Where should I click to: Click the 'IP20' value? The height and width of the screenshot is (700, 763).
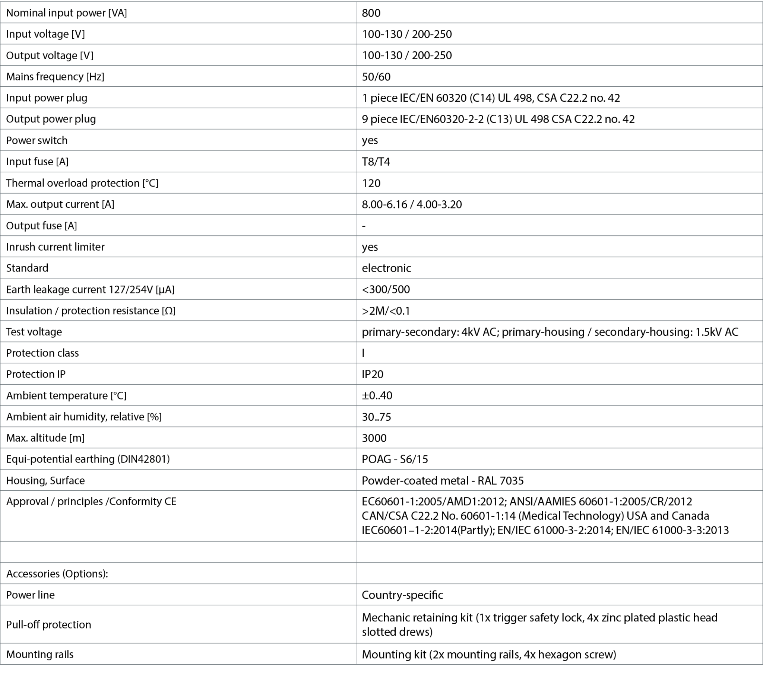(373, 374)
